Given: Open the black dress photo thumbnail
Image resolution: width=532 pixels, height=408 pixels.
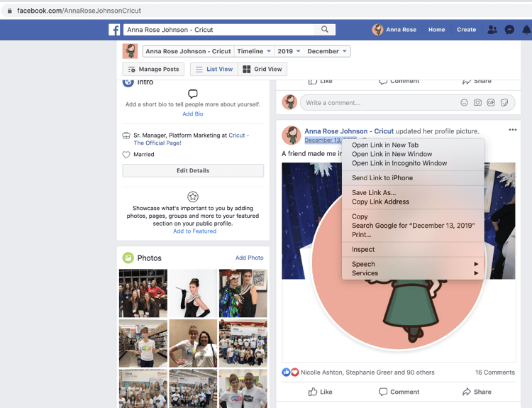Looking at the screenshot, I should pyautogui.click(x=193, y=293).
